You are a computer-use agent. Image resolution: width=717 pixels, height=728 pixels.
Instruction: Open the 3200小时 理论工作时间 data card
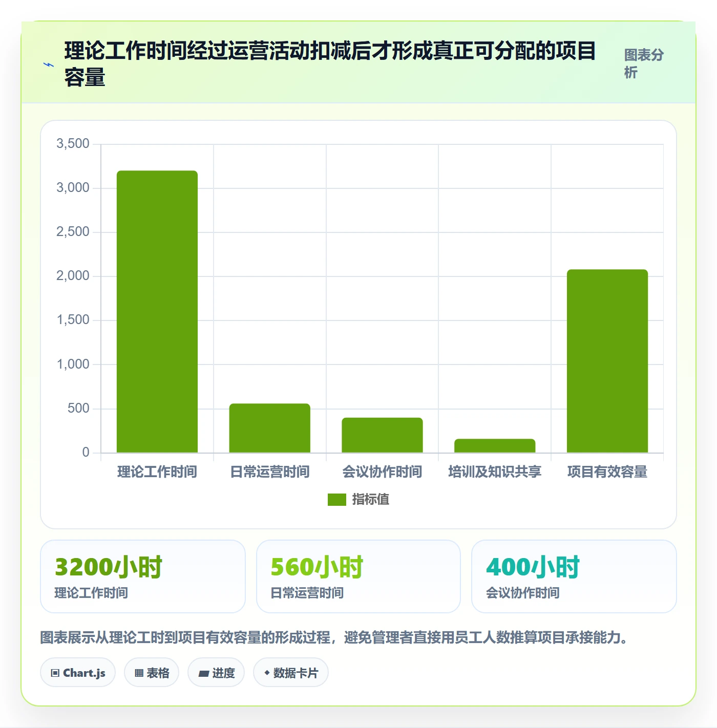[x=143, y=576]
